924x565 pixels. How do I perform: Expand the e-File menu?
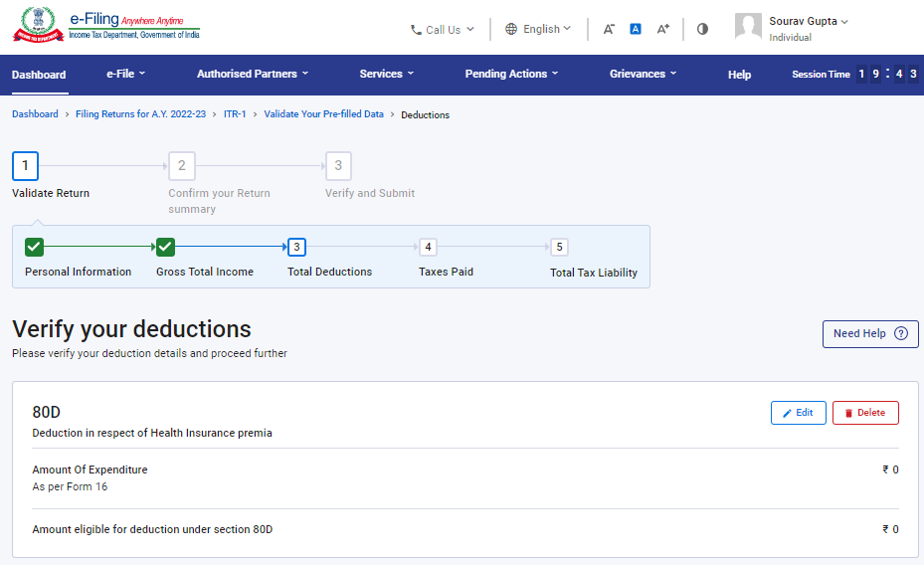125,74
